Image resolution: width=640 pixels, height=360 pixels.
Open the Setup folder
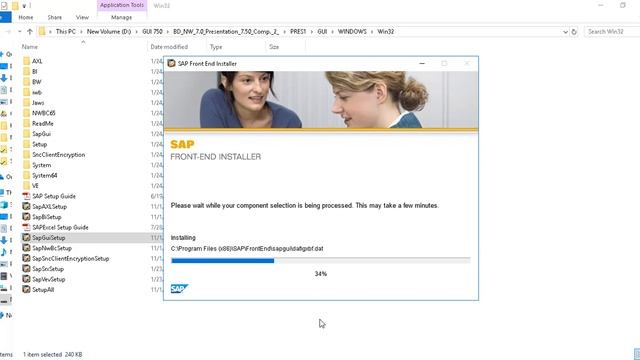pyautogui.click(x=39, y=144)
